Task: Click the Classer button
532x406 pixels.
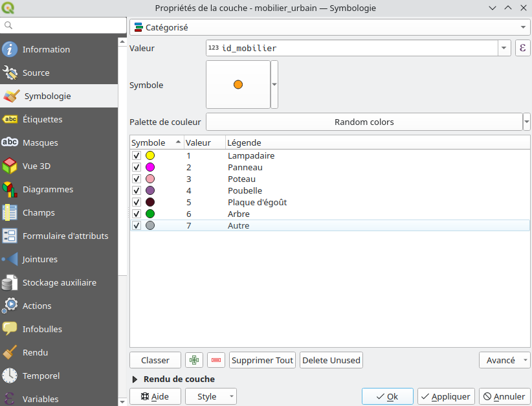Action: (155, 360)
